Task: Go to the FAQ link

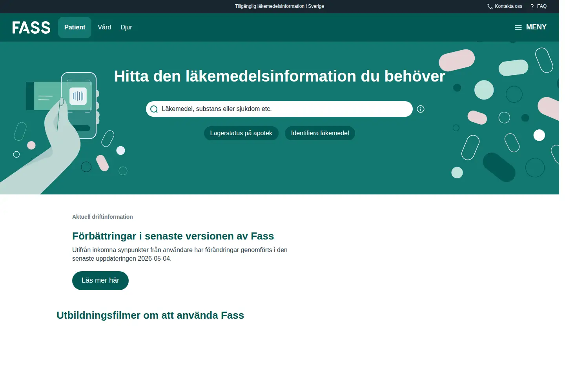Action: pos(542,6)
